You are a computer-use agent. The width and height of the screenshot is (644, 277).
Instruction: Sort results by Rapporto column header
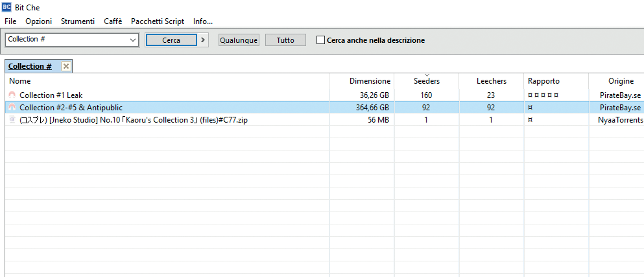coord(556,81)
